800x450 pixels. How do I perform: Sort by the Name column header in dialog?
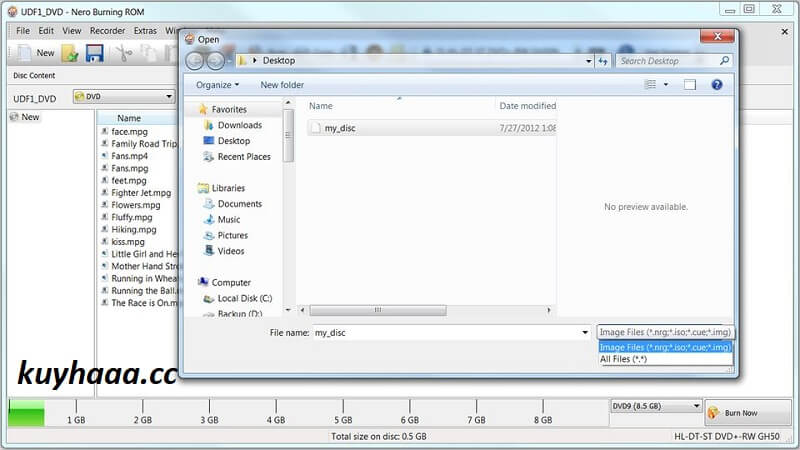[320, 106]
